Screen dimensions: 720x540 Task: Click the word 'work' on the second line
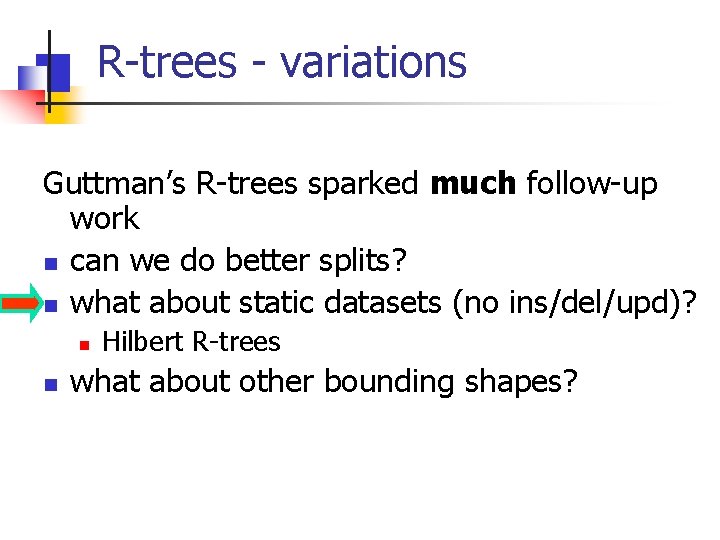105,219
